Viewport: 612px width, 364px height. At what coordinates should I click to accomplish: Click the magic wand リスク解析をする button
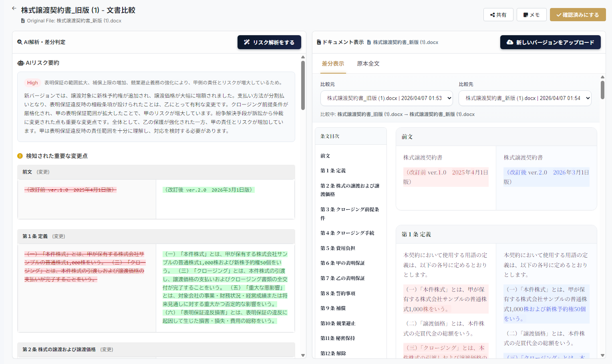(269, 42)
